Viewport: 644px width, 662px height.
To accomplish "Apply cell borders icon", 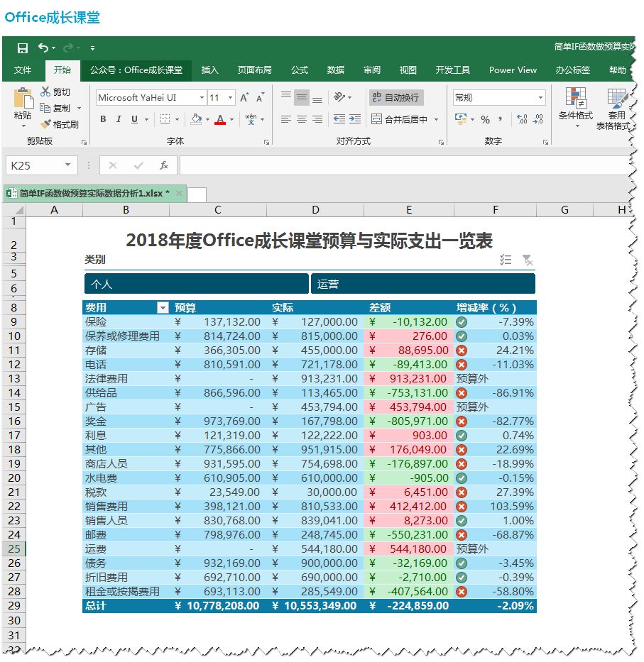I will coord(165,119).
